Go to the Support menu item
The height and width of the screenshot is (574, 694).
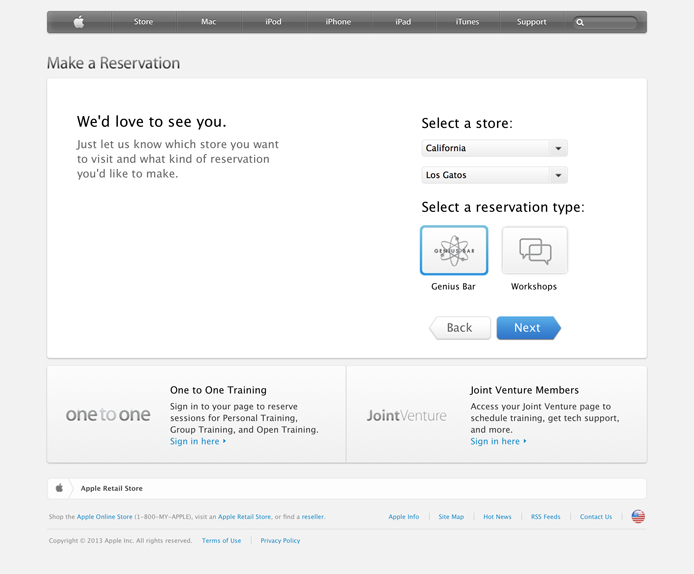click(531, 22)
